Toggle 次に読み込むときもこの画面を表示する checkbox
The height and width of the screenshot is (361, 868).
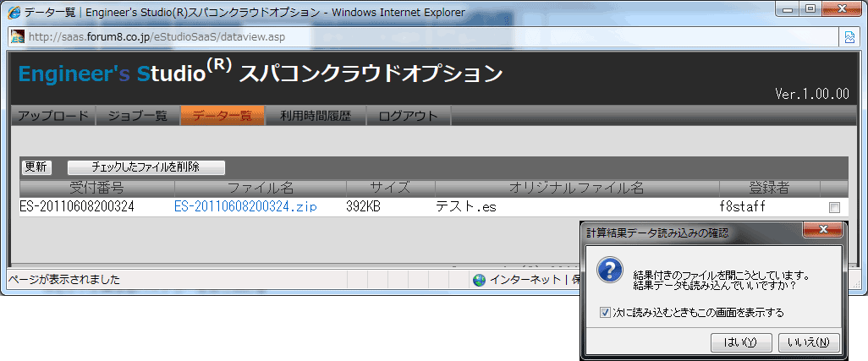pyautogui.click(x=605, y=313)
